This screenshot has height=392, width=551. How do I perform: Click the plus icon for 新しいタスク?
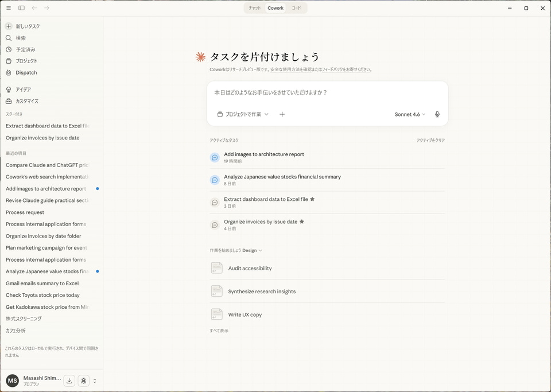pos(9,26)
